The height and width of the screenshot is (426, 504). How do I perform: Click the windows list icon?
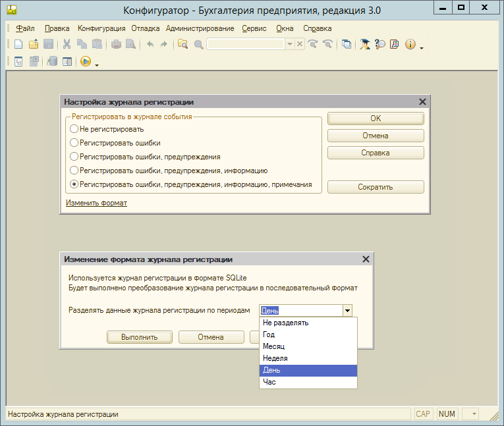coord(347,44)
